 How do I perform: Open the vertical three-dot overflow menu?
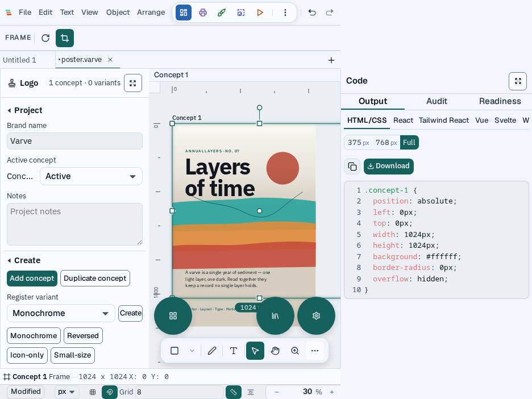point(285,13)
